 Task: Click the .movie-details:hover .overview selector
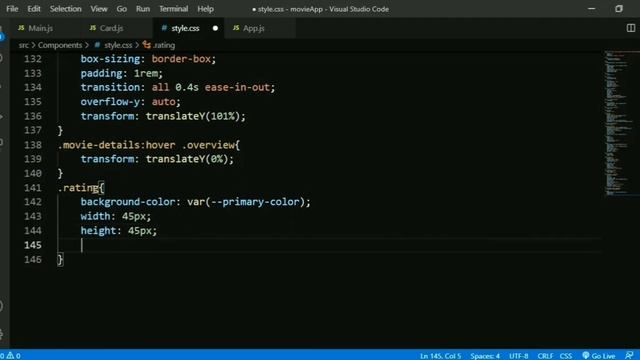point(146,145)
